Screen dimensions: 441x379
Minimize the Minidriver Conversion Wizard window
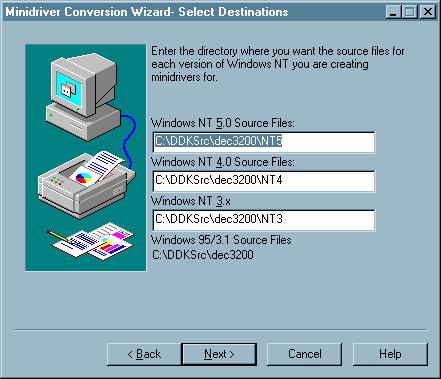(394, 12)
